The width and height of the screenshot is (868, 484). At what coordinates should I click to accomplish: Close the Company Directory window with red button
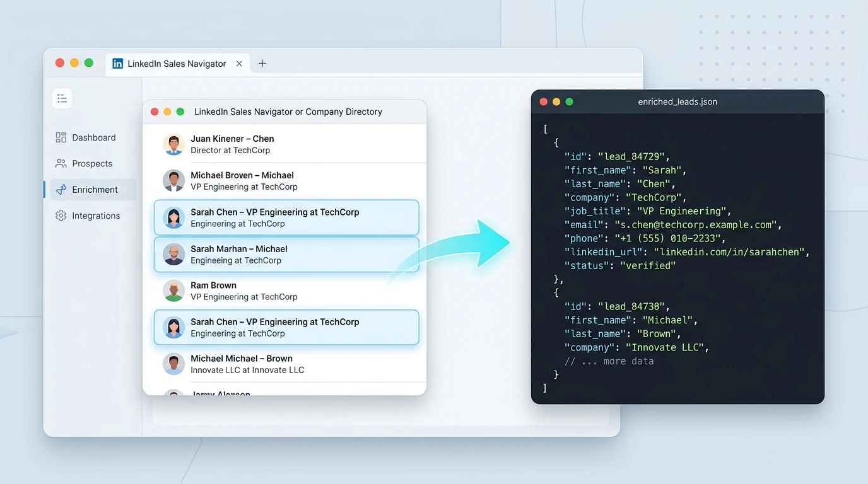click(155, 112)
